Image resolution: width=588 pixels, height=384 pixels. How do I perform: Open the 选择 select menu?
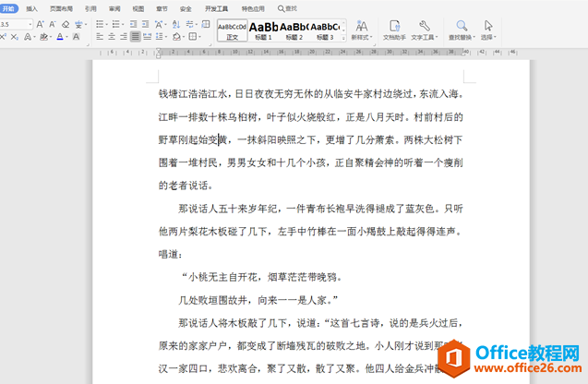pos(488,30)
